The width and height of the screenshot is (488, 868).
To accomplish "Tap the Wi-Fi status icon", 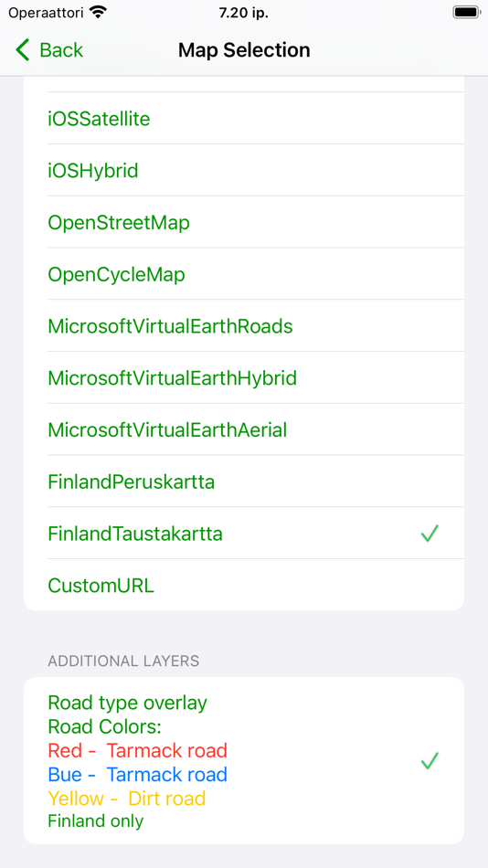I will point(98,12).
